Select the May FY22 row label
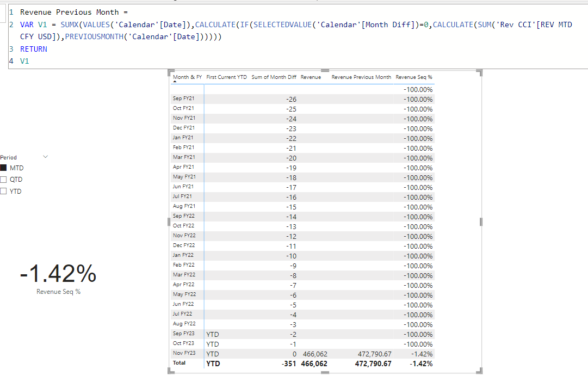 pyautogui.click(x=184, y=294)
